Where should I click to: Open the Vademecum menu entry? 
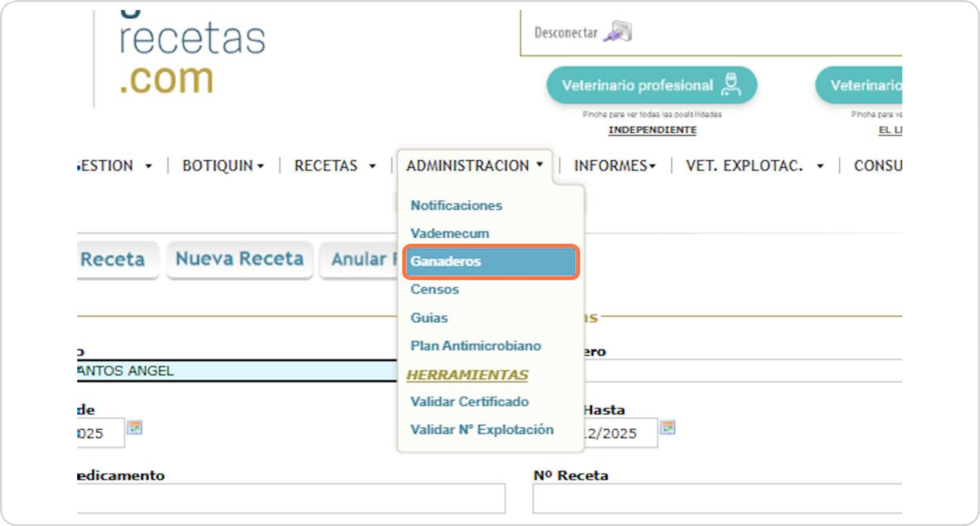[x=450, y=234]
